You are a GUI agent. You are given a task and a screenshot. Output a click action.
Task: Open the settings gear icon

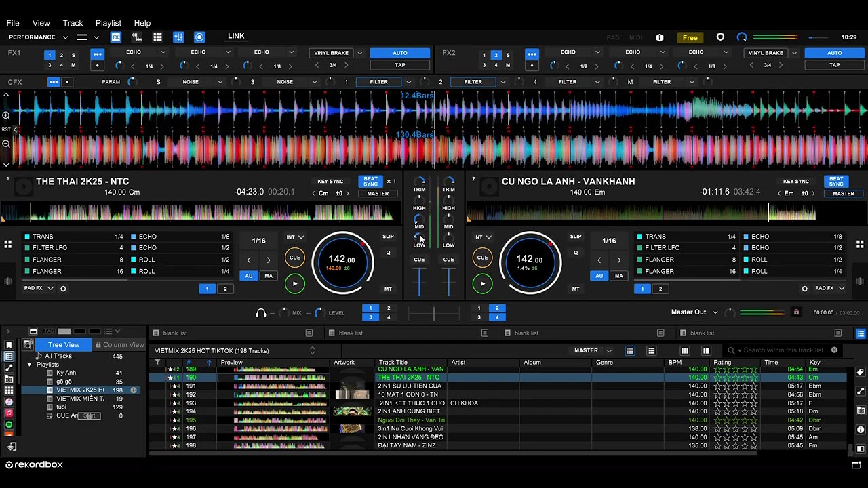coord(720,37)
